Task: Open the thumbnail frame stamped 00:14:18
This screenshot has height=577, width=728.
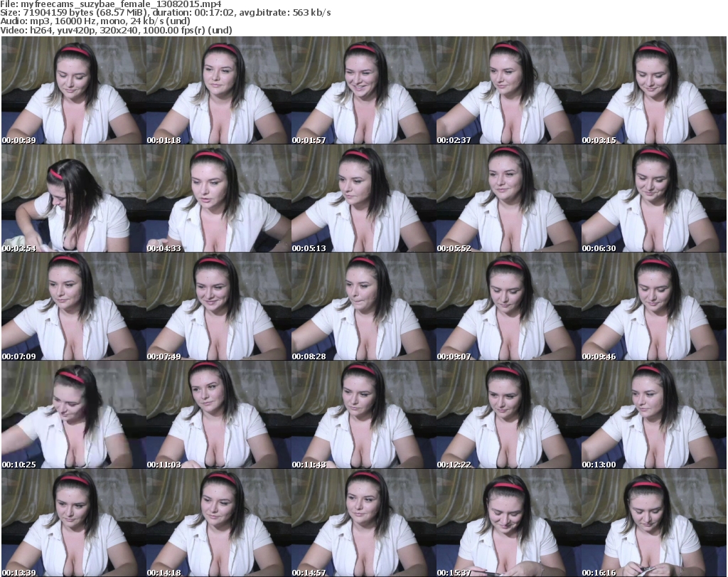Action: [x=219, y=523]
